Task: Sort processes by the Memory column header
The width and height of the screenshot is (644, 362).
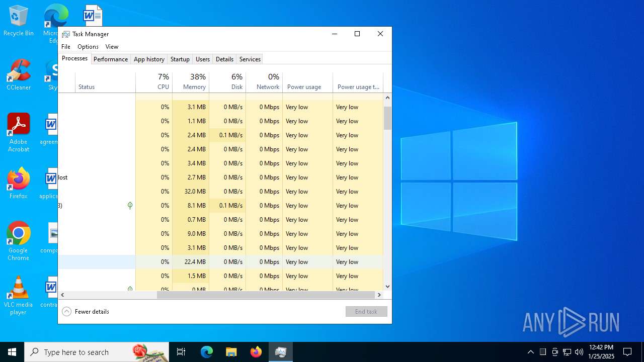Action: 191,82
